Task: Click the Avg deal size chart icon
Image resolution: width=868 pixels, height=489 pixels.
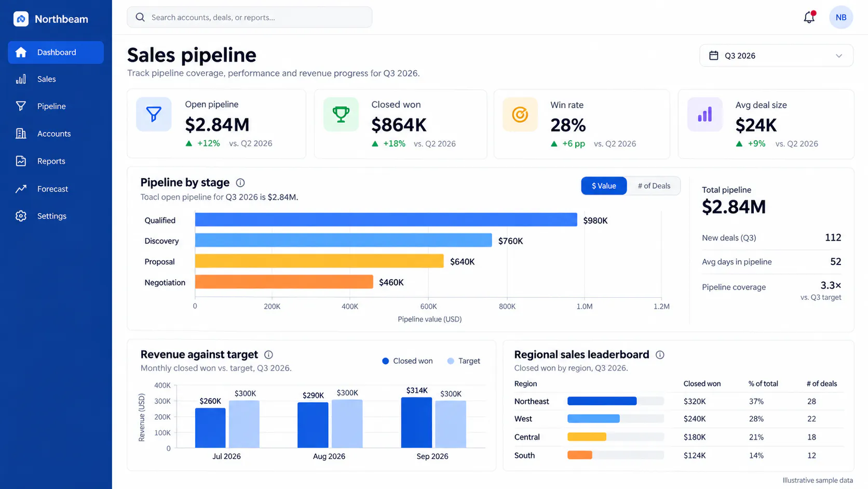Action: click(704, 114)
